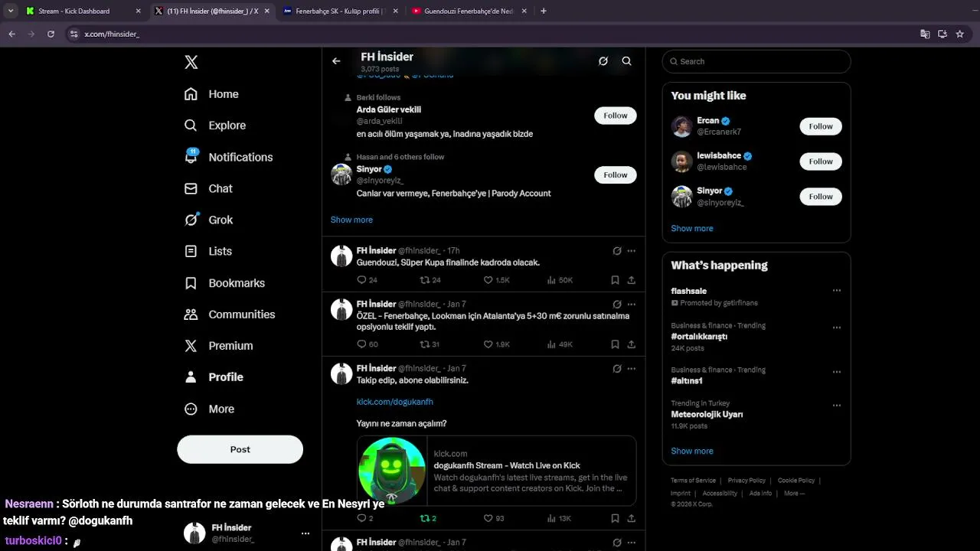This screenshot has height=551, width=980.
Task: Open Chat from the sidebar
Action: pyautogui.click(x=208, y=188)
